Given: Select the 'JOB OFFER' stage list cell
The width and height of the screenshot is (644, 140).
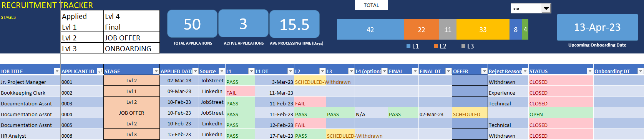Looking at the screenshot, I should [131, 37].
